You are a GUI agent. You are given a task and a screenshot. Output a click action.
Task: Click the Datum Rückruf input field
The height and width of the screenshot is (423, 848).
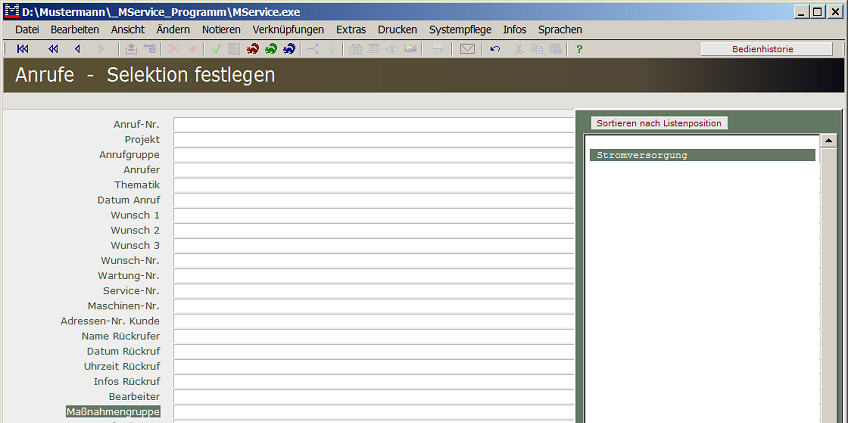point(374,352)
